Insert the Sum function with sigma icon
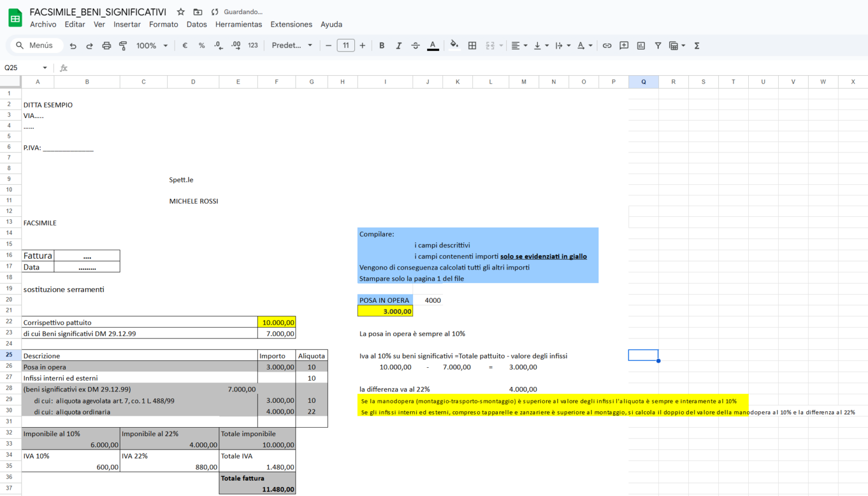868x496 pixels. tap(697, 45)
